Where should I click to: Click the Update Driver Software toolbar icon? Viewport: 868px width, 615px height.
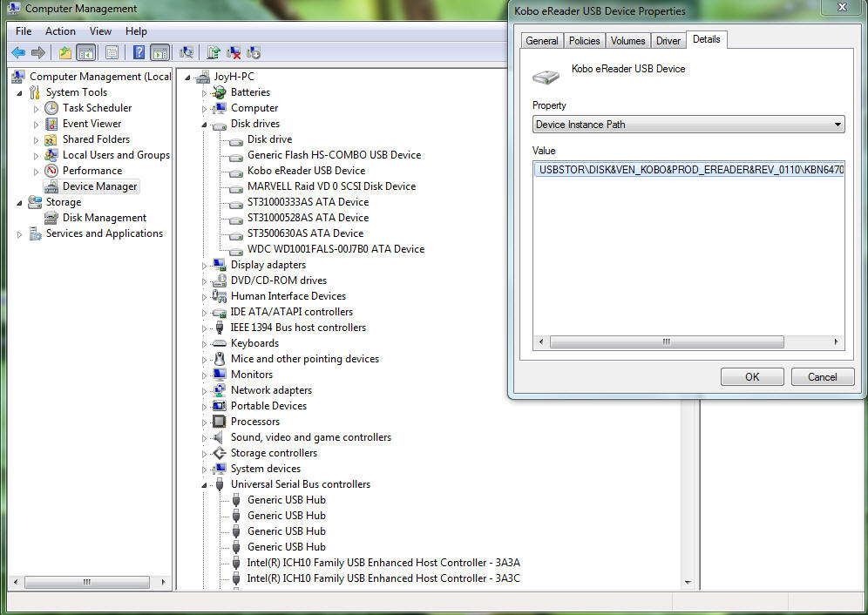[x=214, y=52]
